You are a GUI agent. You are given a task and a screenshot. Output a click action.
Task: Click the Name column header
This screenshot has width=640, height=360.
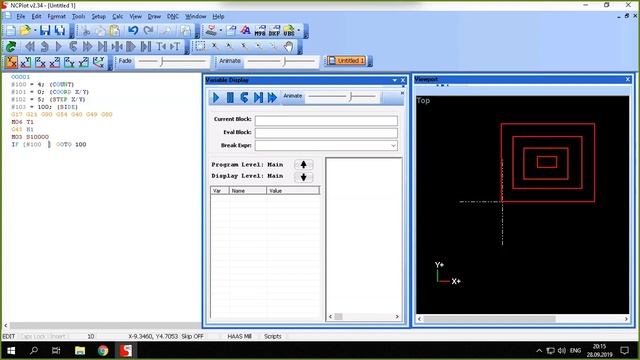[x=248, y=191]
